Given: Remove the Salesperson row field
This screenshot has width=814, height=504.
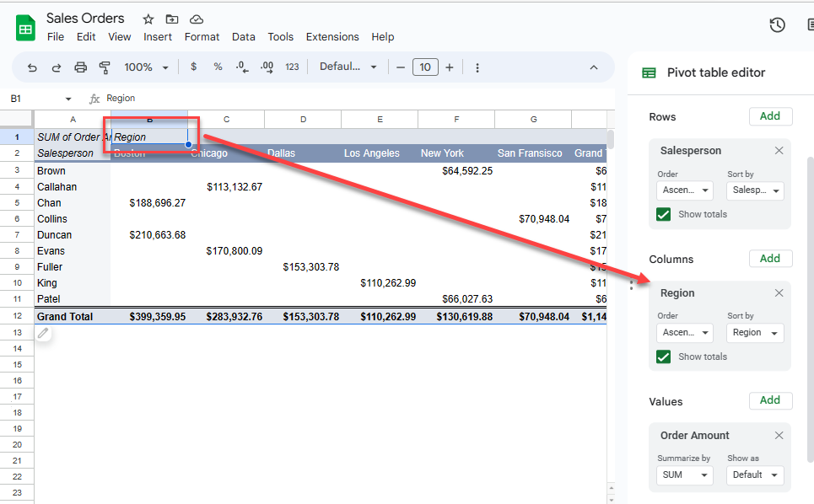Looking at the screenshot, I should click(x=779, y=151).
